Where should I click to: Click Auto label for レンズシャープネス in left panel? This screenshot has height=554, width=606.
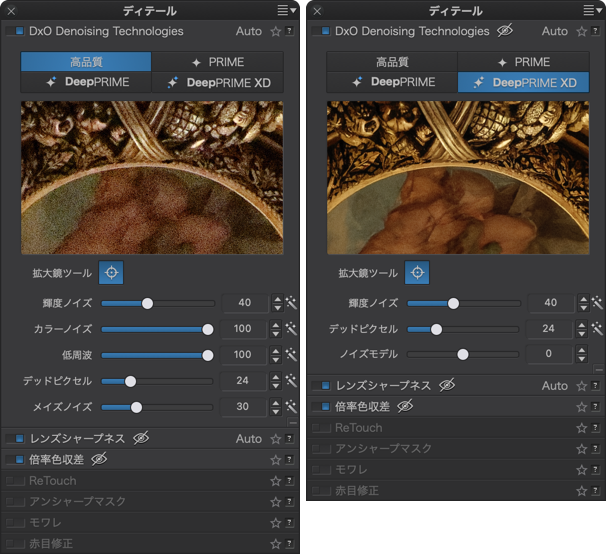249,439
